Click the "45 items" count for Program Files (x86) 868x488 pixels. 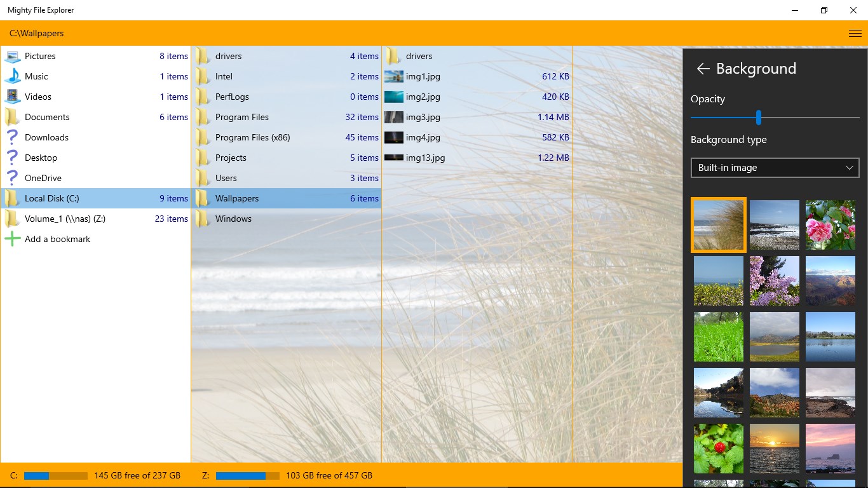[x=362, y=137]
